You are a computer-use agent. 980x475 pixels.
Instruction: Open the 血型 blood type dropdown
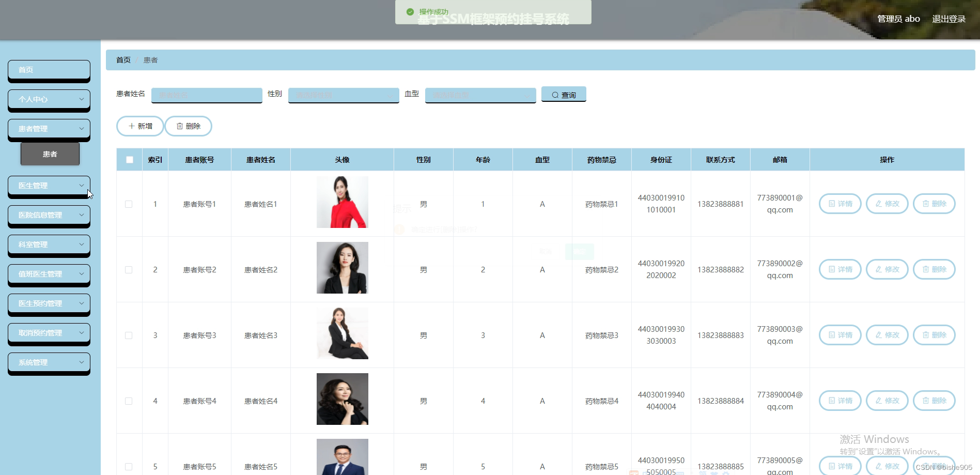point(480,95)
